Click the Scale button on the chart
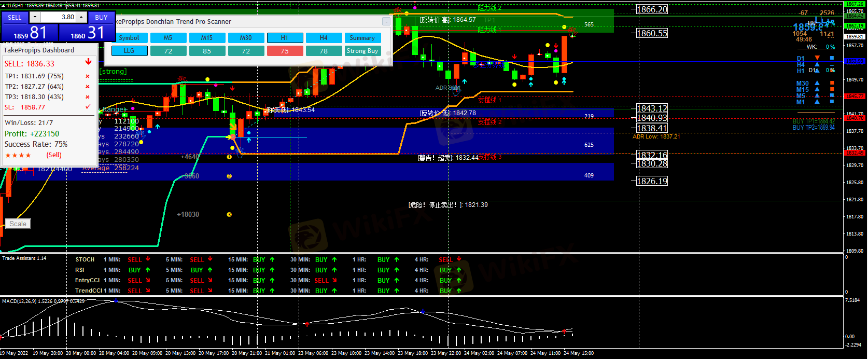 [18, 224]
